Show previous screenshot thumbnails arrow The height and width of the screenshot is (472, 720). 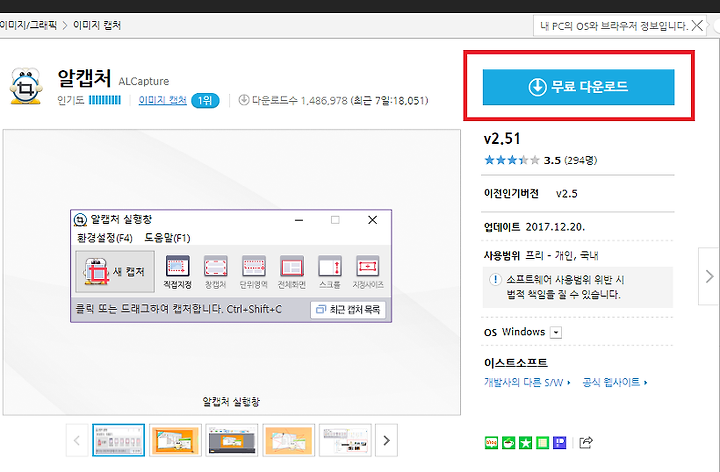(77, 440)
